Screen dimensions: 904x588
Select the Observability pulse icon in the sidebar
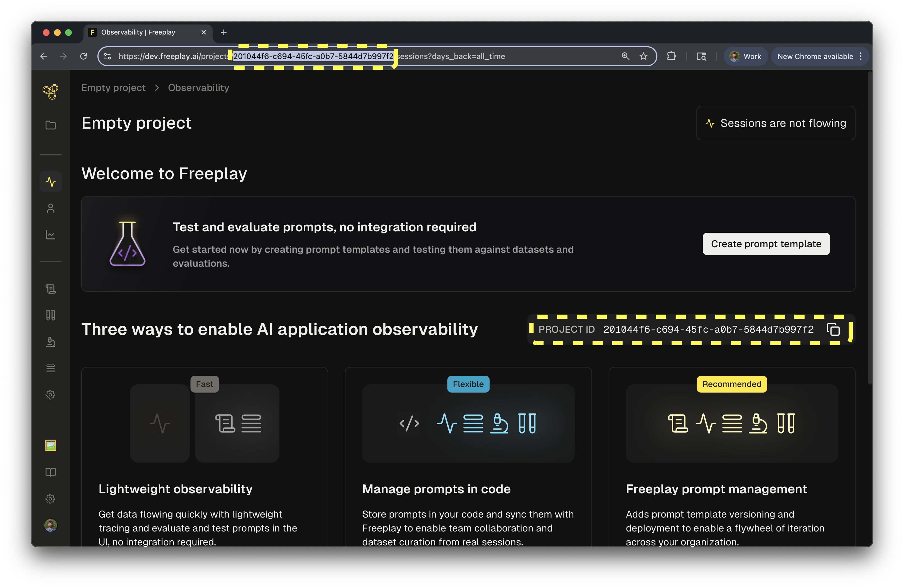coord(51,182)
